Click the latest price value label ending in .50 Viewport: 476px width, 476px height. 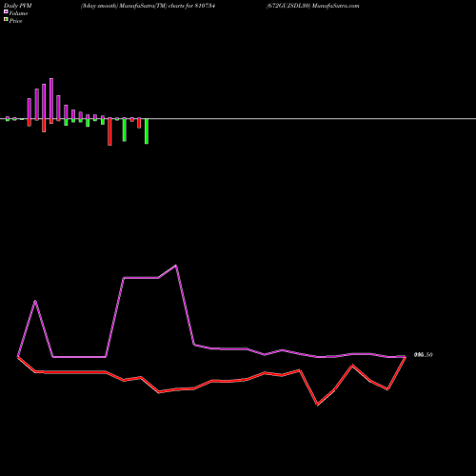click(424, 355)
